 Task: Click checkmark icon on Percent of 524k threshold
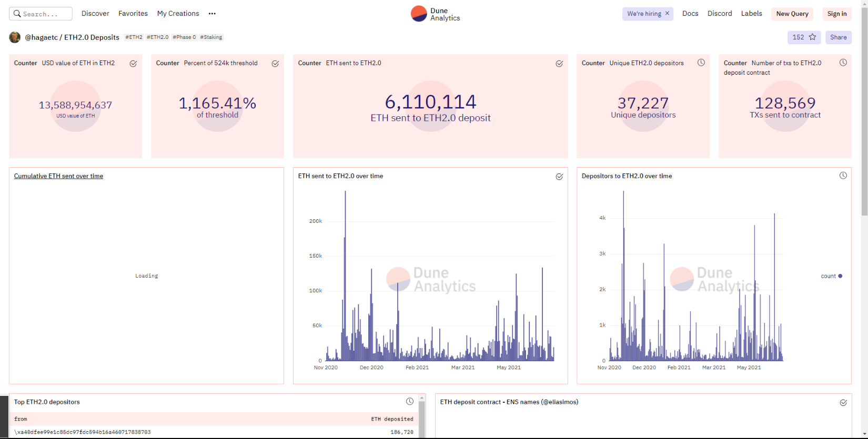(275, 64)
